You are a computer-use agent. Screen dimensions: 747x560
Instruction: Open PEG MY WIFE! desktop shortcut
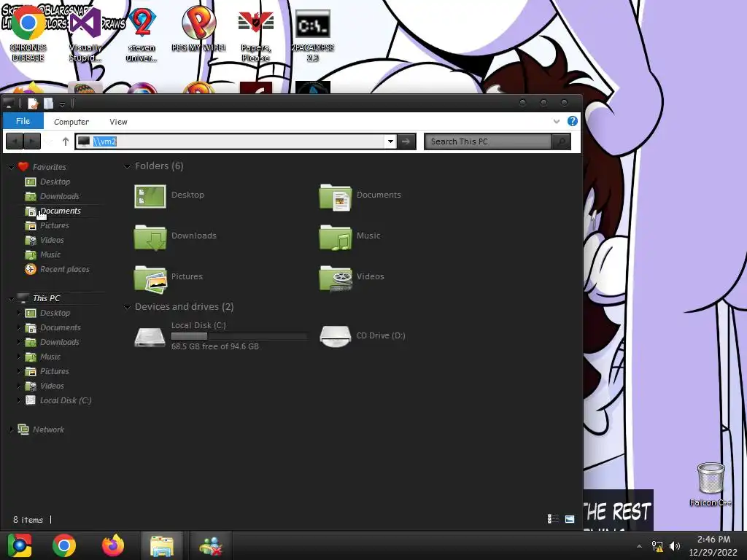pyautogui.click(x=198, y=29)
